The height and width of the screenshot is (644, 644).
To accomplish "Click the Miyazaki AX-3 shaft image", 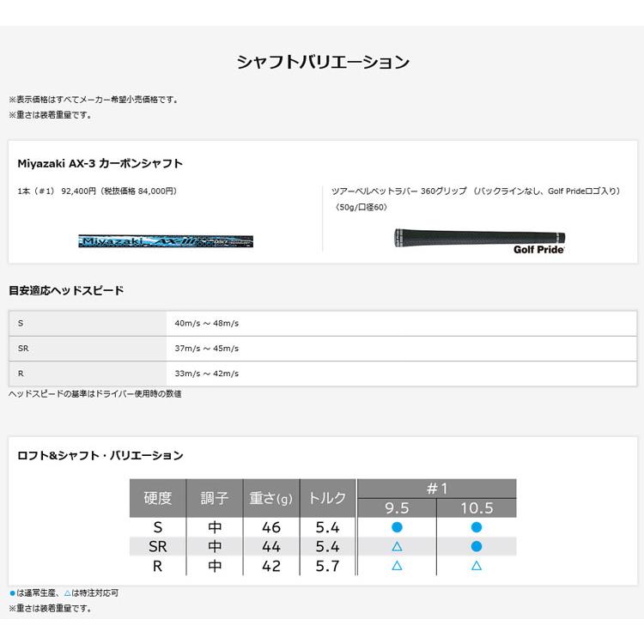I will [x=166, y=241].
